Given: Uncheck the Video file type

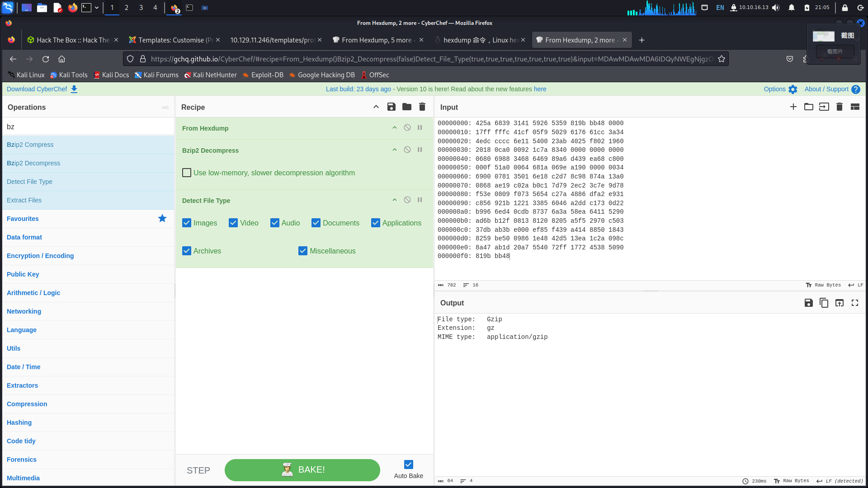Looking at the screenshot, I should pyautogui.click(x=233, y=223).
